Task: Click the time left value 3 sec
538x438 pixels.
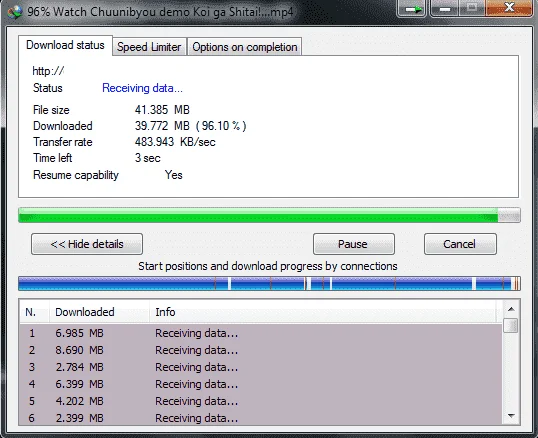Action: [x=148, y=158]
